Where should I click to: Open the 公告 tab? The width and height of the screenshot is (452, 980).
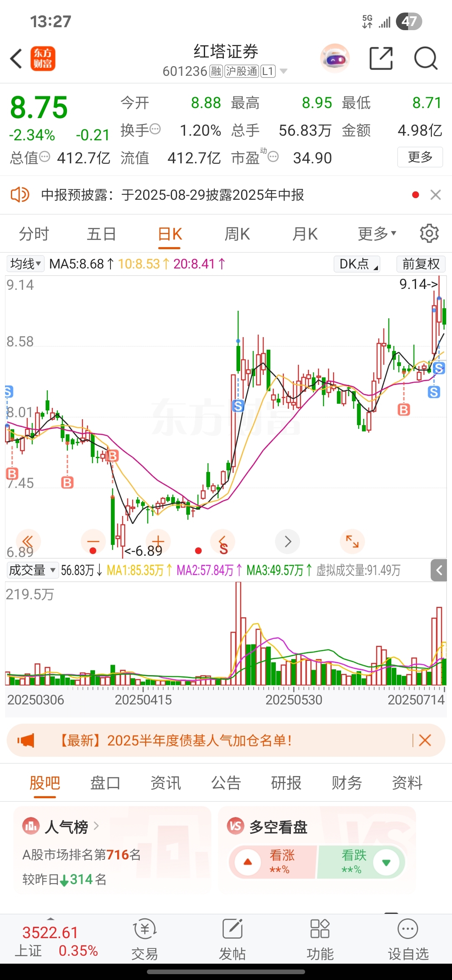226,782
